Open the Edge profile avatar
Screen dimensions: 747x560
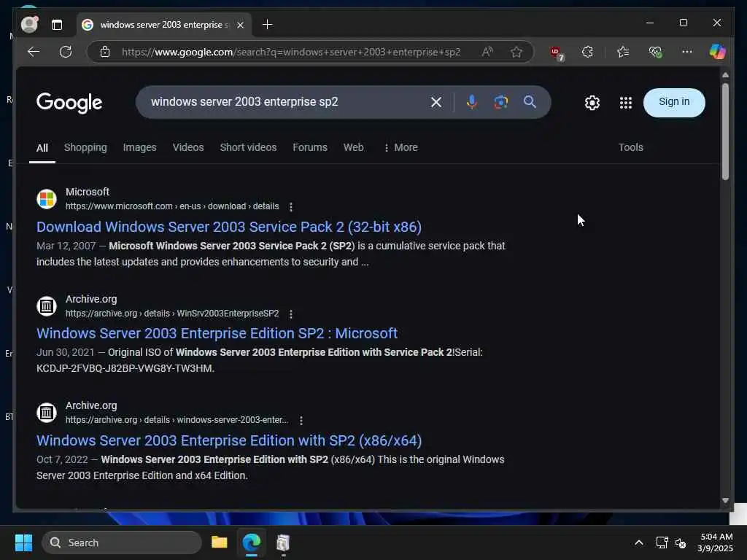pyautogui.click(x=29, y=24)
